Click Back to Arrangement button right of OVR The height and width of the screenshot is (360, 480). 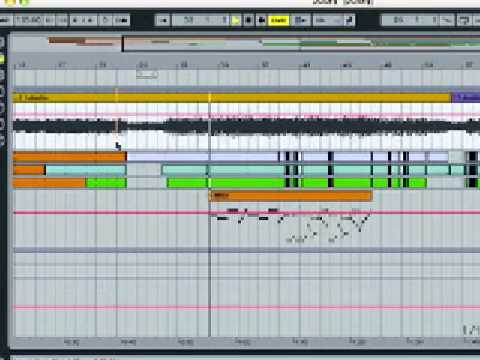(301, 20)
